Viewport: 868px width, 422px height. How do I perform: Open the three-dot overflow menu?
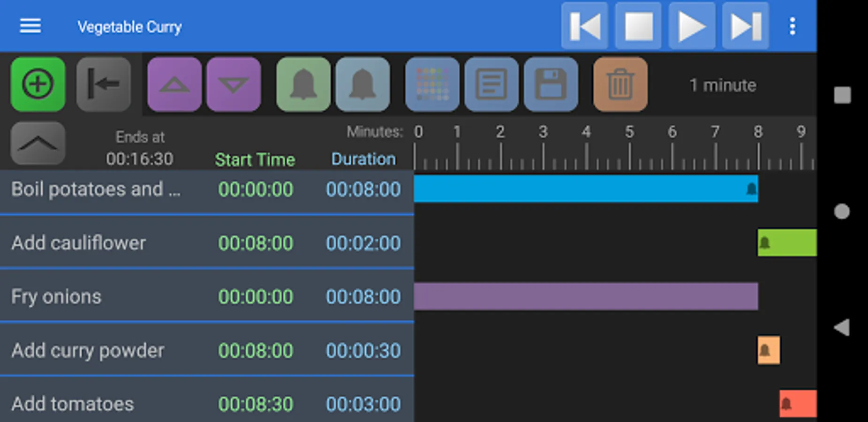tap(792, 26)
